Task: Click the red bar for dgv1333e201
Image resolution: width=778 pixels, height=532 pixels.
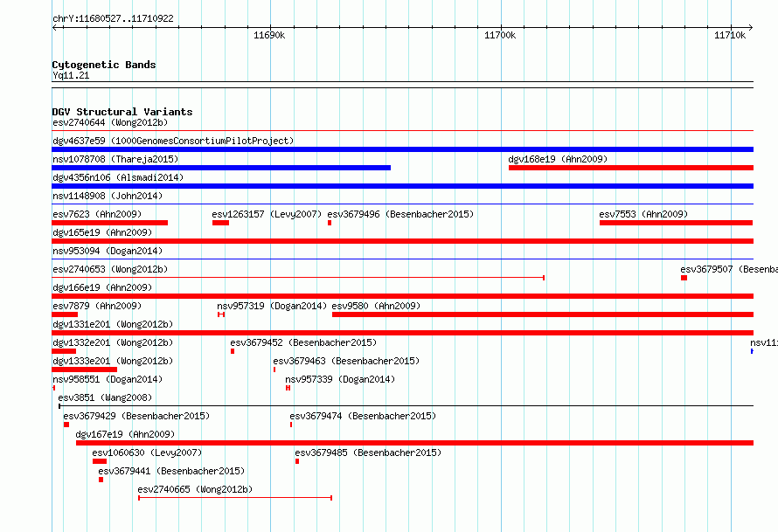Action: pyautogui.click(x=84, y=370)
